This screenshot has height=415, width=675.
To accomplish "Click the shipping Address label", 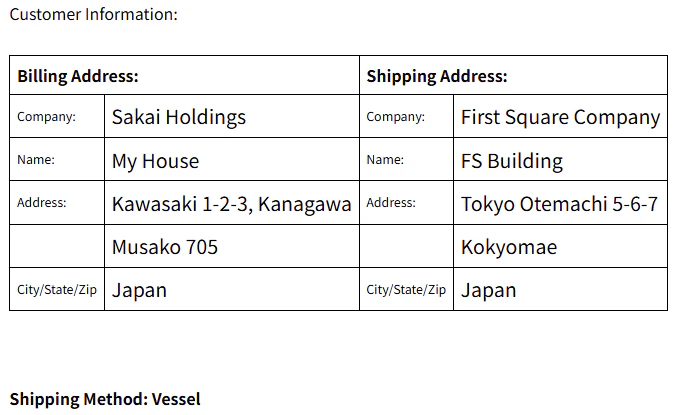I will click(391, 203).
